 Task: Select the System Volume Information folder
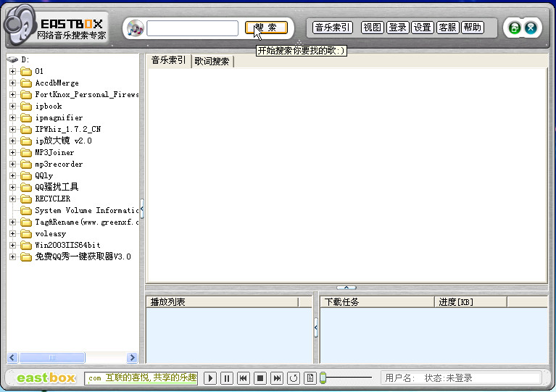click(79, 211)
